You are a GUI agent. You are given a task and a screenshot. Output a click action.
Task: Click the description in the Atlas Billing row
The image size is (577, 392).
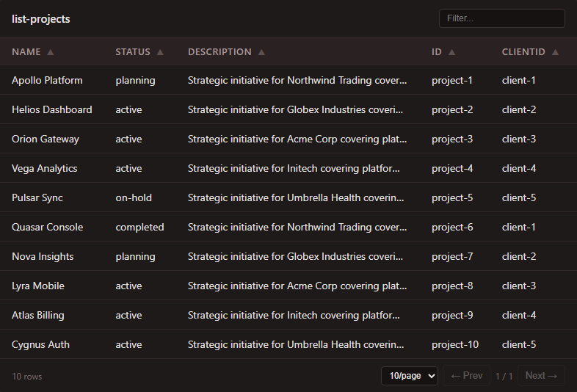click(294, 316)
